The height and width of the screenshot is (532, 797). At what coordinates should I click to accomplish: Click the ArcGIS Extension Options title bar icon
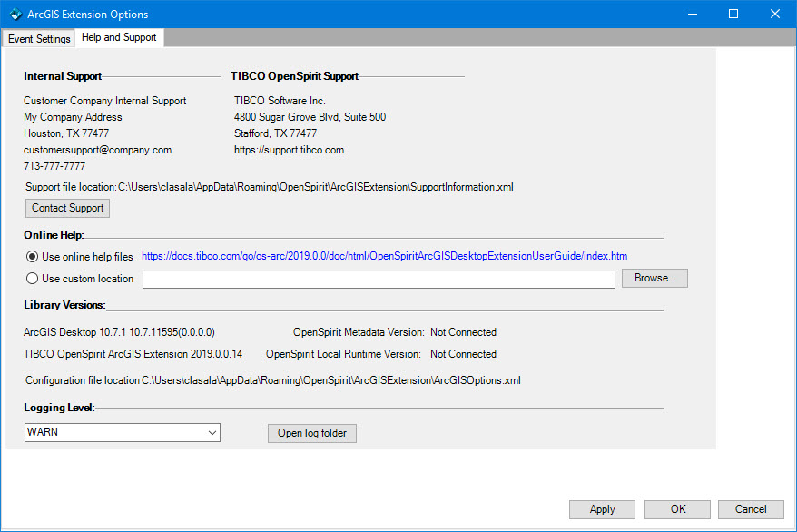(x=15, y=15)
